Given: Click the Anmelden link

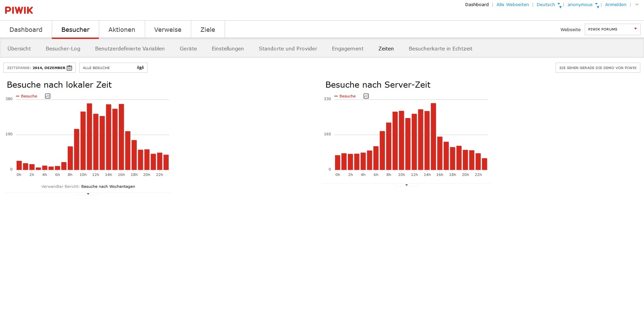Looking at the screenshot, I should tap(616, 5).
